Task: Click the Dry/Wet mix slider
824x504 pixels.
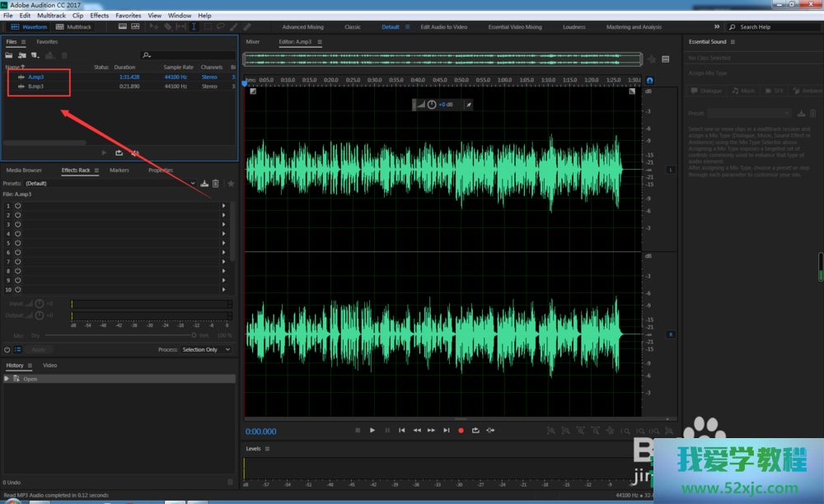Action: [119, 335]
